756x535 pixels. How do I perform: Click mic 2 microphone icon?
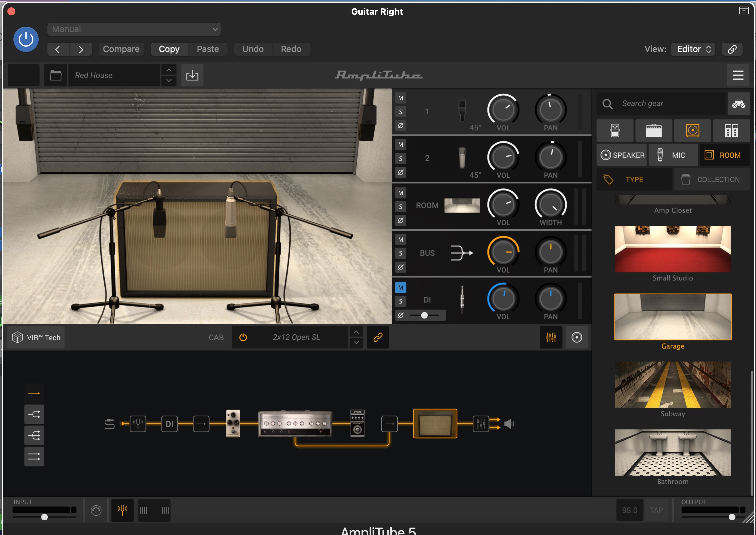click(x=462, y=158)
